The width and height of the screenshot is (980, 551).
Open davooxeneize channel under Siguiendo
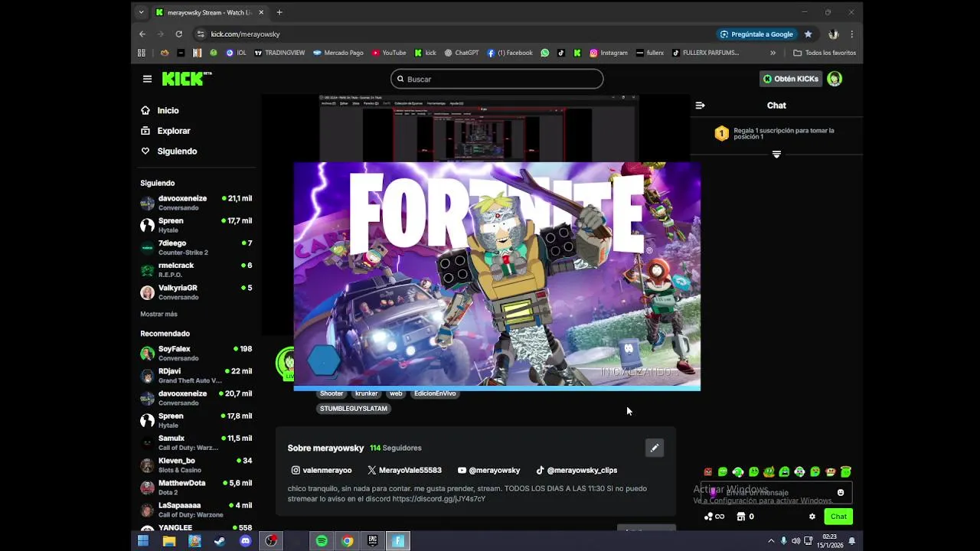click(196, 203)
